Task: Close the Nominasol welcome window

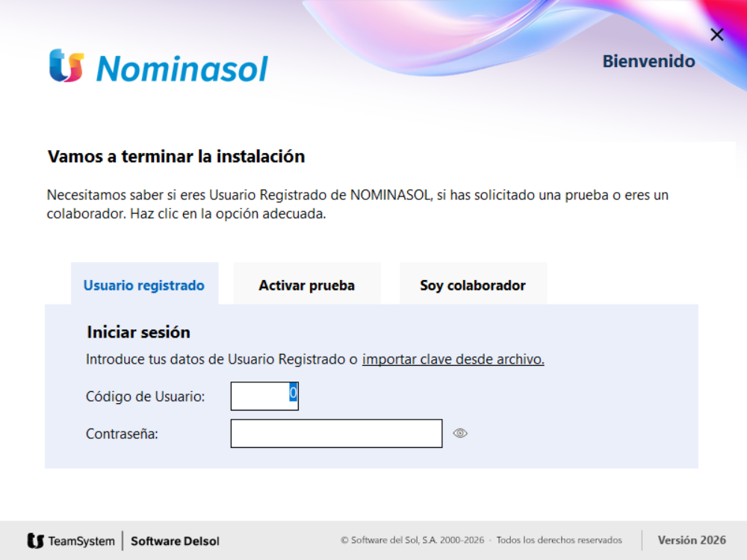Action: pyautogui.click(x=716, y=34)
